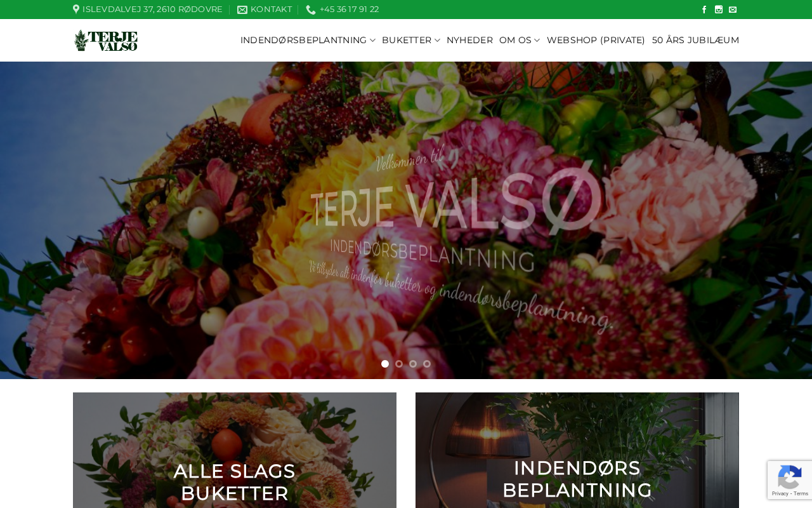Click the reCAPTCHA badge icon
Viewport: 812px width, 508px height.
(x=789, y=478)
